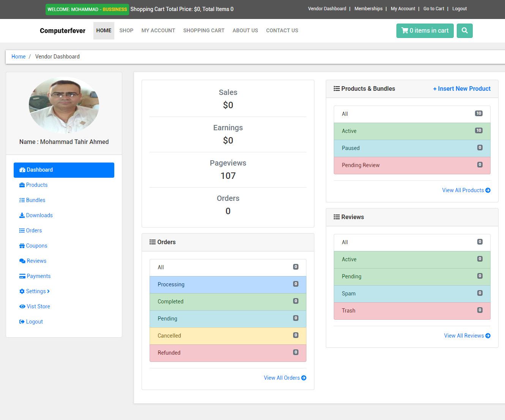The height and width of the screenshot is (420, 505).
Task: Select the Dashboard item in sidebar
Action: coord(64,170)
